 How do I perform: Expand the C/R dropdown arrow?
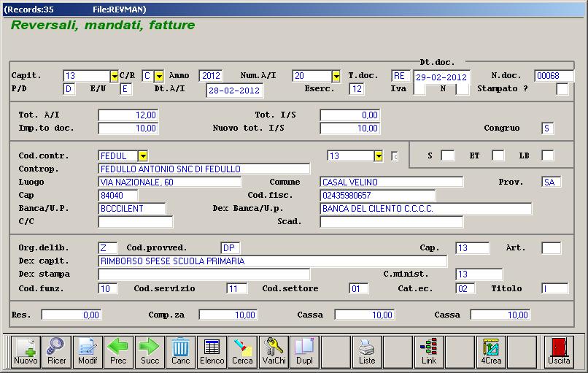[x=159, y=76]
